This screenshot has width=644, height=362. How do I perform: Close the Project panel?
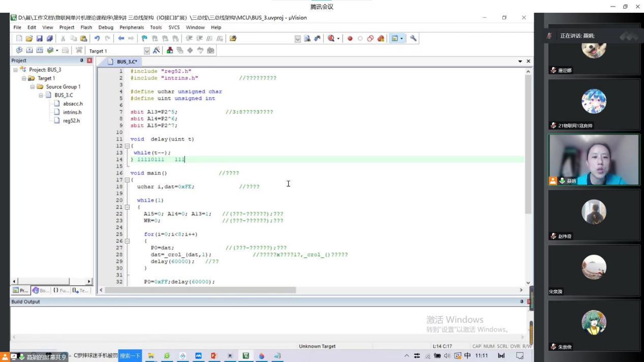click(89, 60)
